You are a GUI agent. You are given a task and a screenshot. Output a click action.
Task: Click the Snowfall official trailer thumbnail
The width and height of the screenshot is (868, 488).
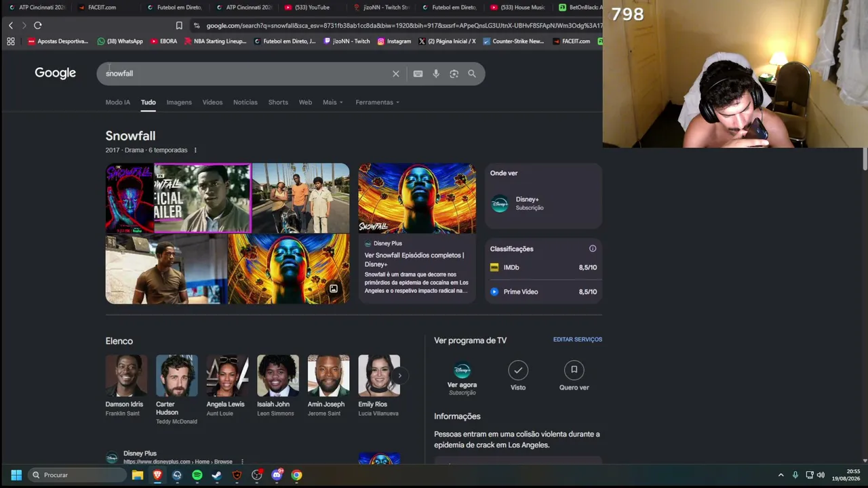pos(202,198)
